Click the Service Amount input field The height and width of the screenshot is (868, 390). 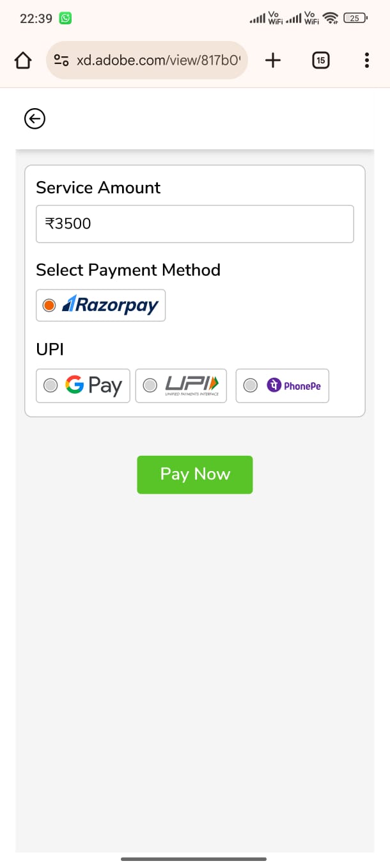[x=194, y=224]
